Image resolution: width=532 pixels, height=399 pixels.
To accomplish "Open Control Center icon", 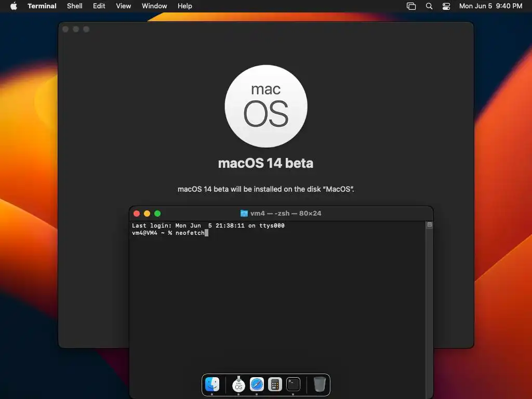I will click(446, 6).
